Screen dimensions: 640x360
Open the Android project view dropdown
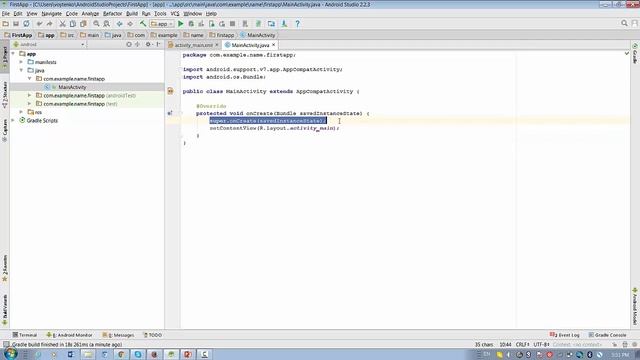tap(49, 44)
